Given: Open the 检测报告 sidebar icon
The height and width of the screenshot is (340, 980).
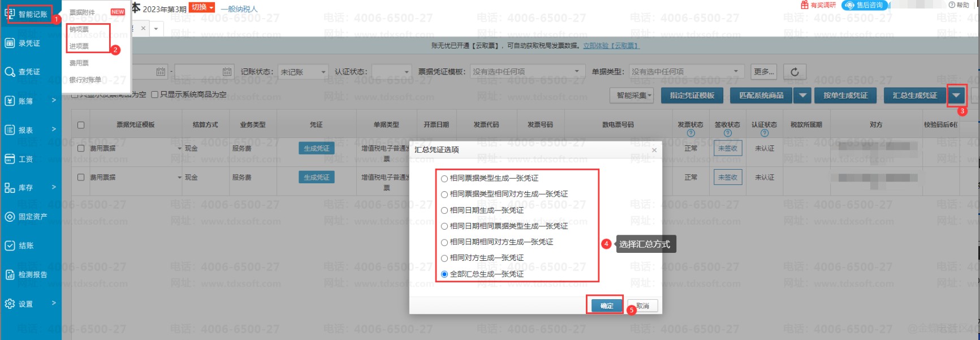Looking at the screenshot, I should click(10, 275).
